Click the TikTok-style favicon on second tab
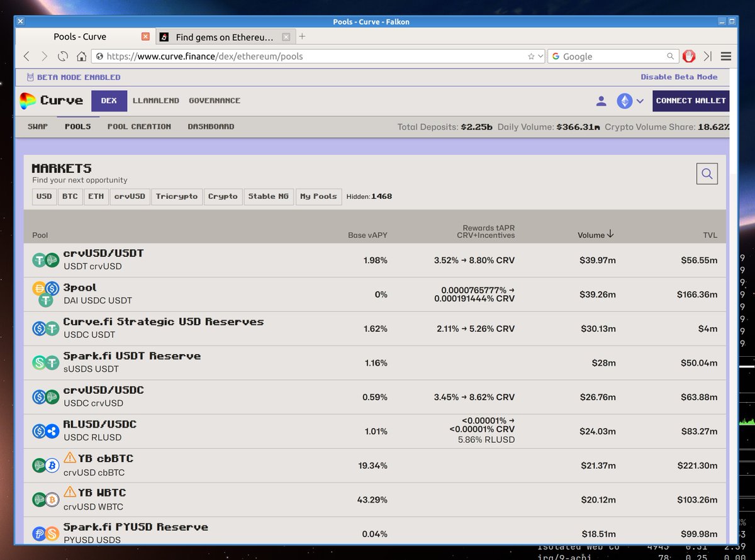The image size is (755, 560). (164, 37)
